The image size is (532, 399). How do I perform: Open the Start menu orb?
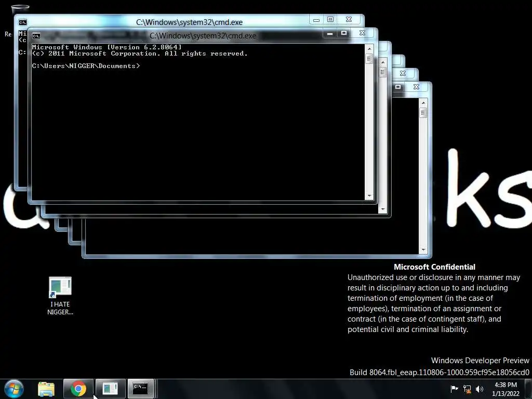tap(14, 389)
